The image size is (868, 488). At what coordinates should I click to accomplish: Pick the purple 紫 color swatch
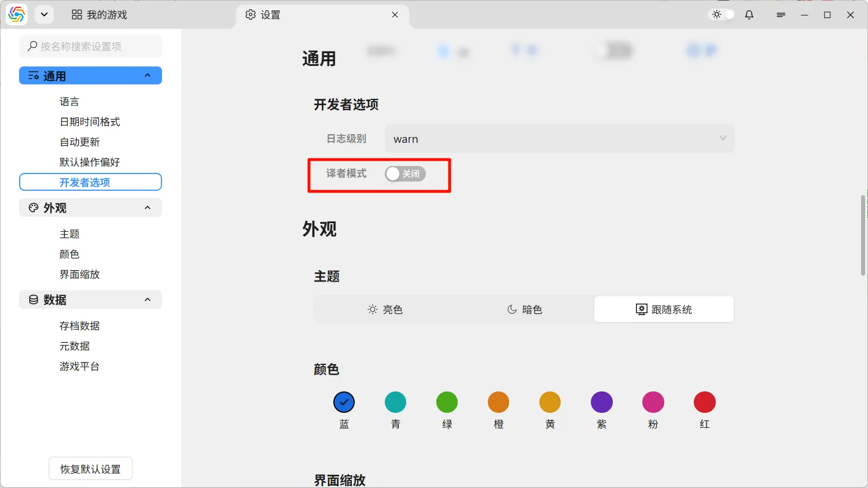coord(601,402)
